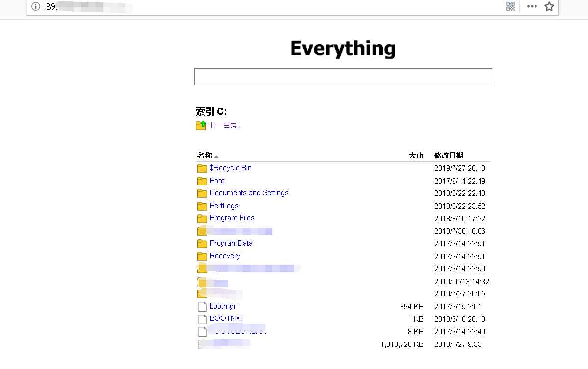588x369 pixels.
Task: Open the bootmgr file link
Action: (x=223, y=306)
